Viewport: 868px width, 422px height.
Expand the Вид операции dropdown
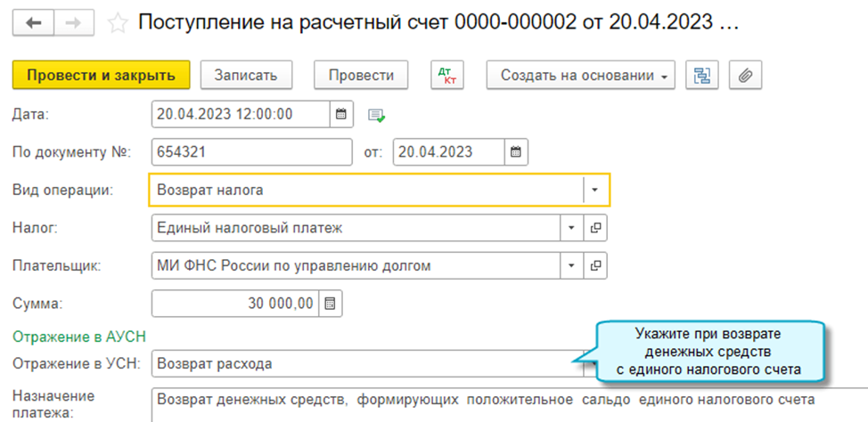[596, 190]
